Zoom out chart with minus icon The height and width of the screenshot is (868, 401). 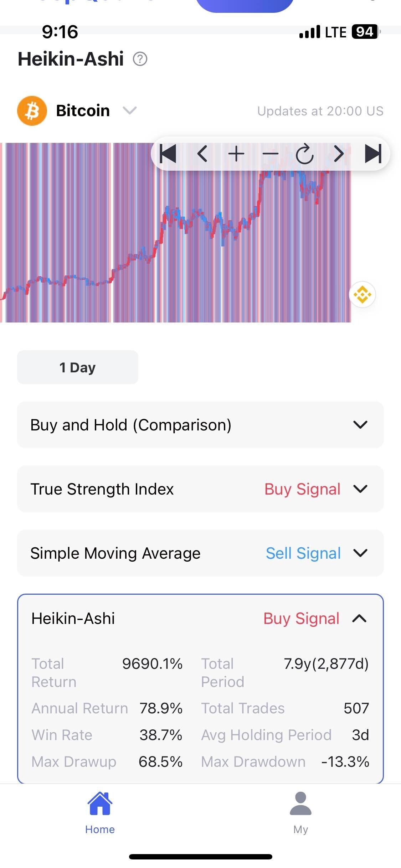tap(270, 154)
